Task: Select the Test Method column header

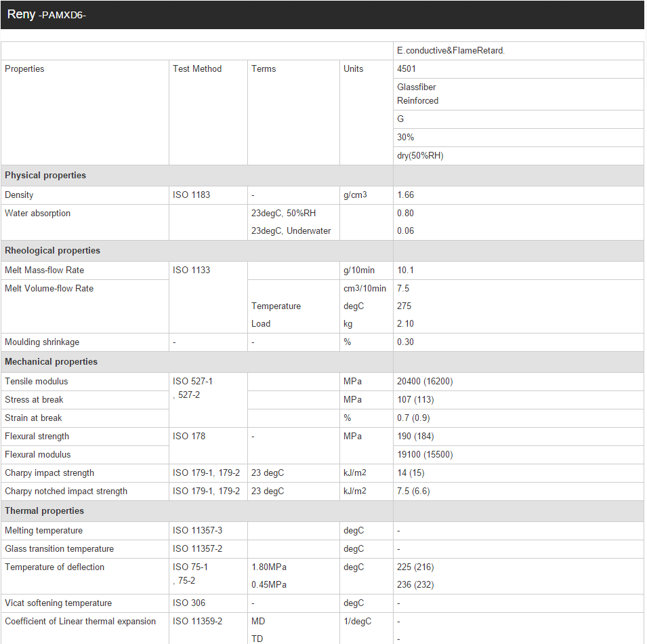Action: tap(197, 68)
